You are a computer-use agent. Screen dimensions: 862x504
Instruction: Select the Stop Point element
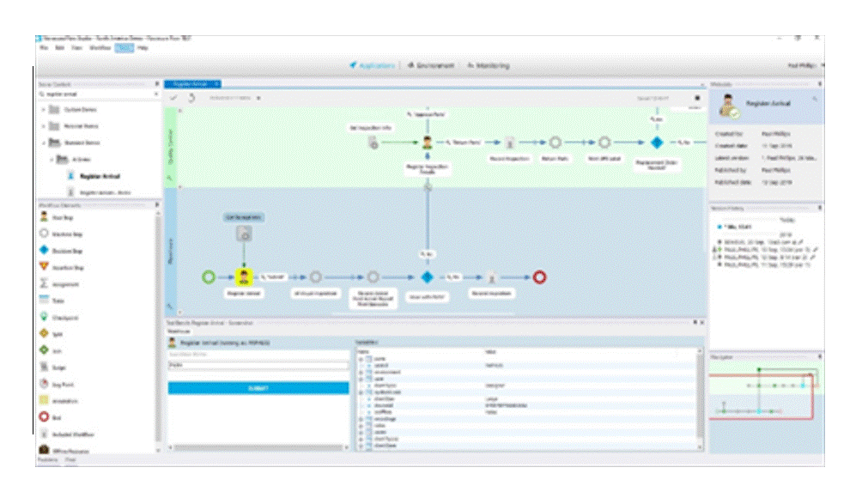click(x=57, y=384)
